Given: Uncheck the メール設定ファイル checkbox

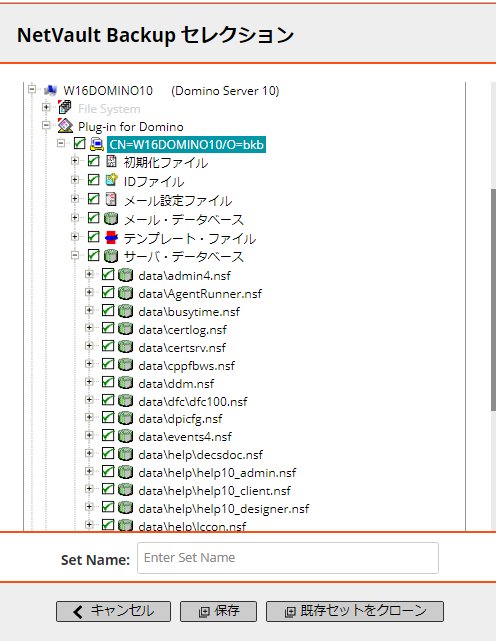Looking at the screenshot, I should [x=94, y=199].
